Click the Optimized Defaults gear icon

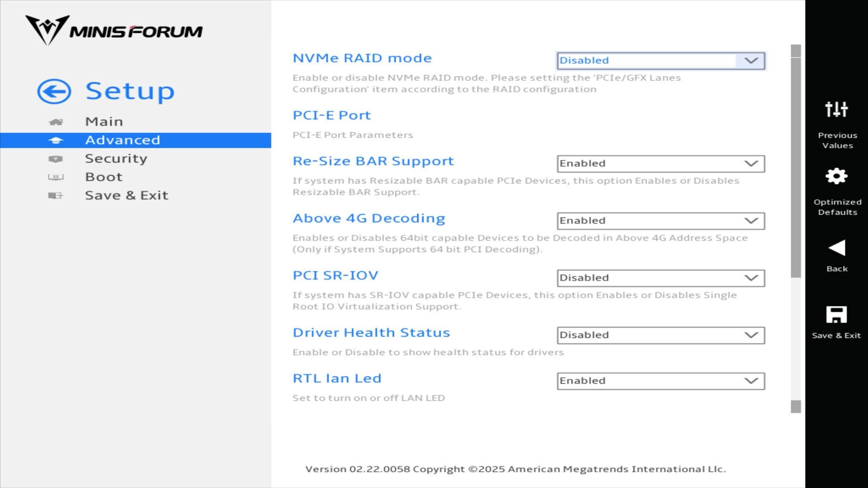[836, 176]
